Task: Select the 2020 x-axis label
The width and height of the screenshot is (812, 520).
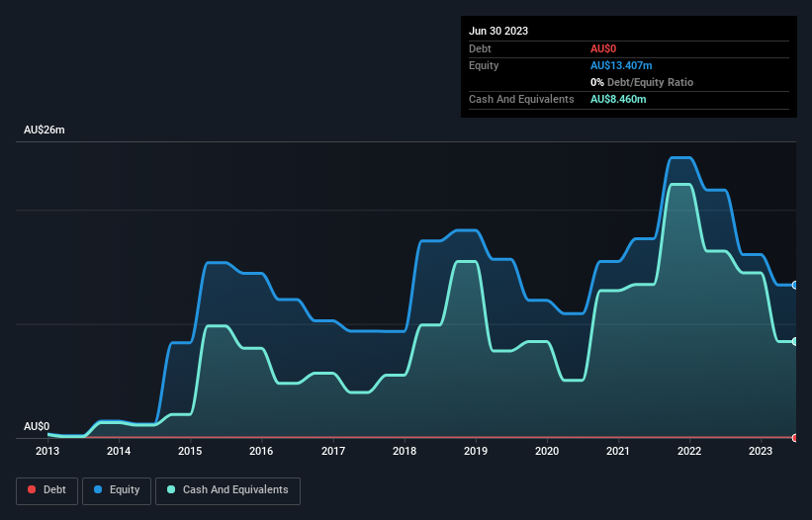Action: [547, 451]
